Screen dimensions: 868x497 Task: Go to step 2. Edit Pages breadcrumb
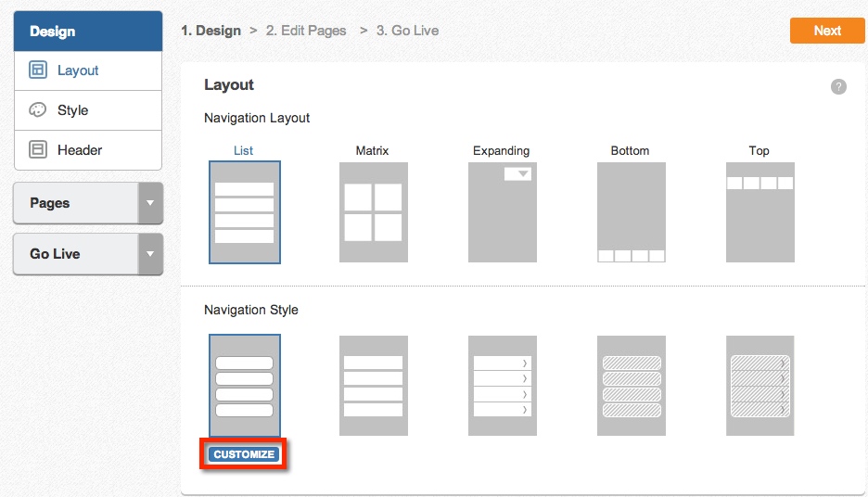tap(306, 31)
